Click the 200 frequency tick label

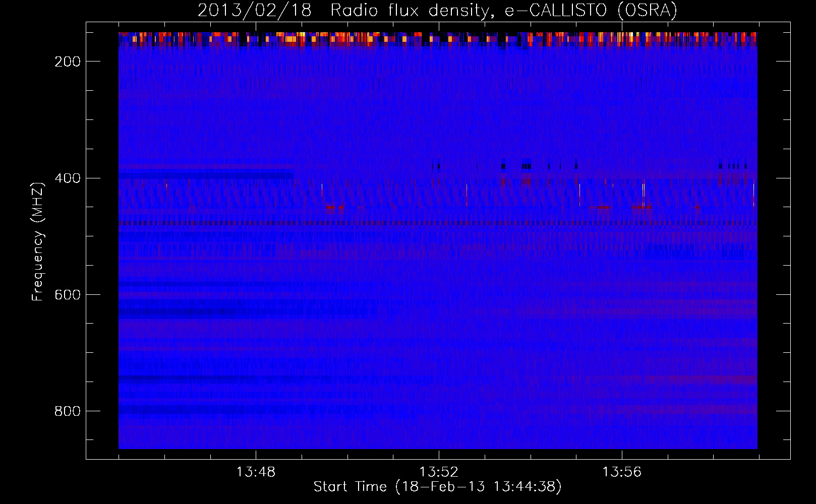pyautogui.click(x=68, y=61)
